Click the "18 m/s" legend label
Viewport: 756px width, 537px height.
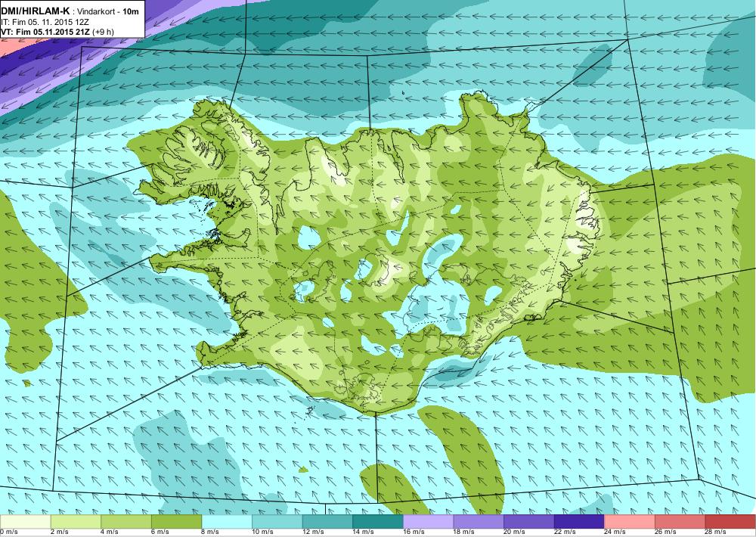point(464,532)
